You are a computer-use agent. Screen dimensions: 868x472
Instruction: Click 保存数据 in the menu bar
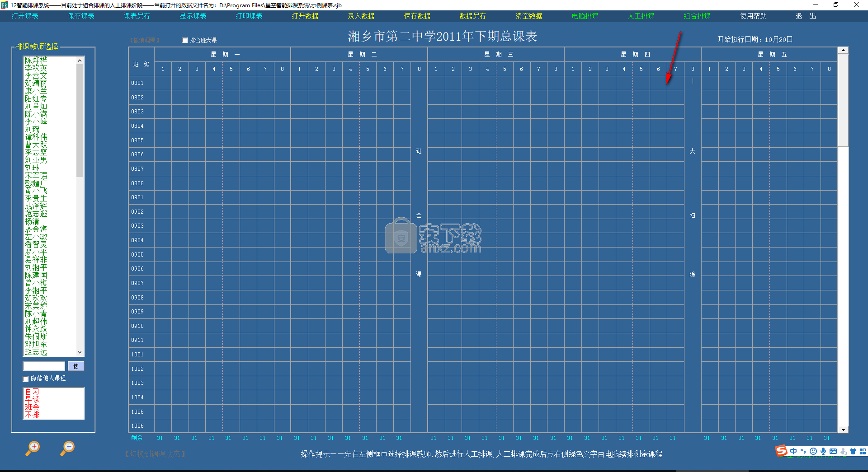[417, 16]
